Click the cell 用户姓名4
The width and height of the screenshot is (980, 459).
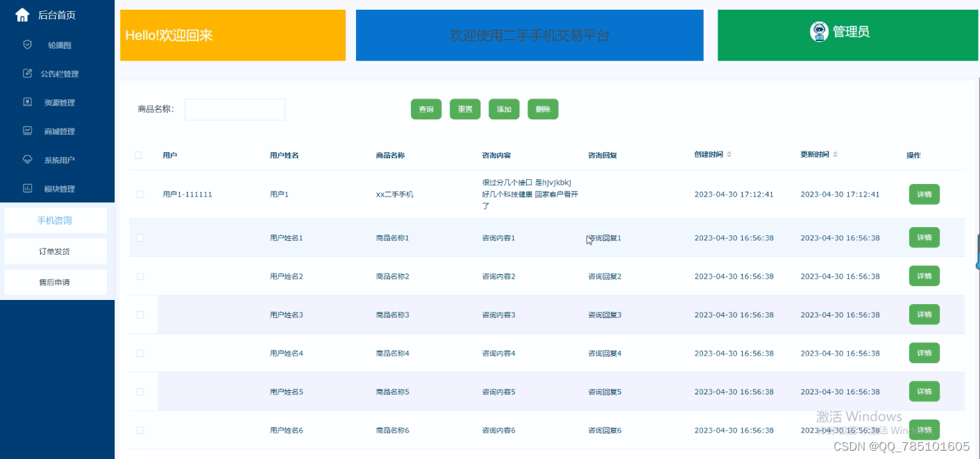(x=287, y=353)
